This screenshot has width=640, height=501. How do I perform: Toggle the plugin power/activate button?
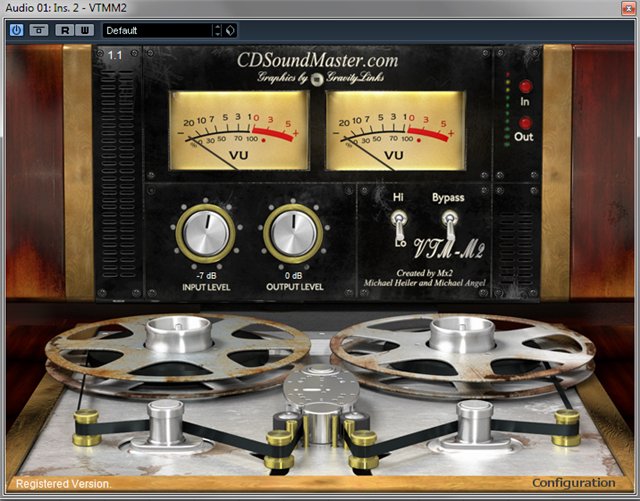[x=16, y=30]
